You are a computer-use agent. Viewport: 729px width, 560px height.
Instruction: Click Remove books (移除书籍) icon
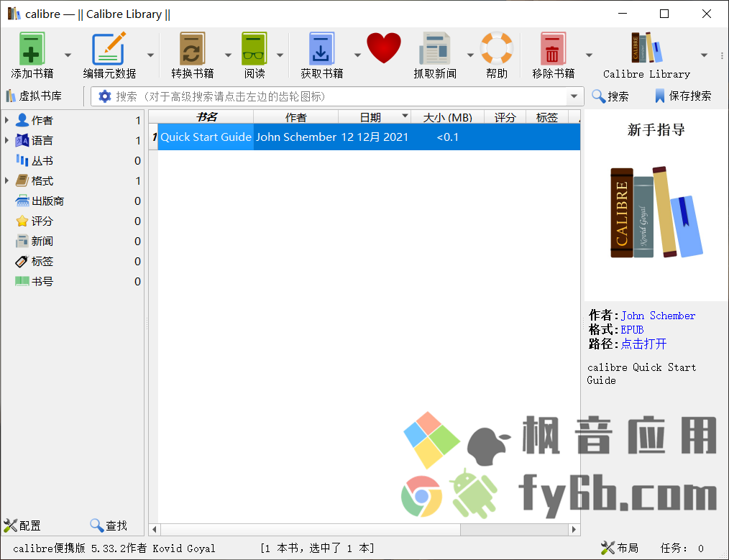click(x=553, y=49)
